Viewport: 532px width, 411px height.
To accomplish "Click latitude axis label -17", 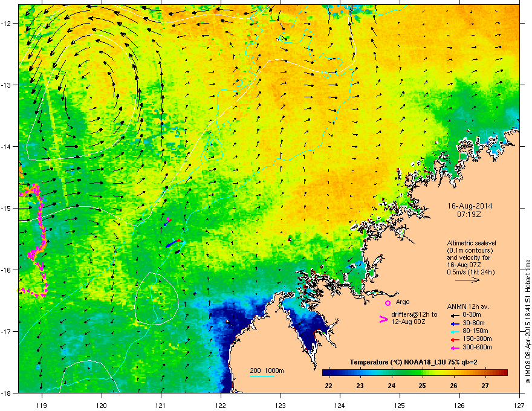I will [x=7, y=331].
